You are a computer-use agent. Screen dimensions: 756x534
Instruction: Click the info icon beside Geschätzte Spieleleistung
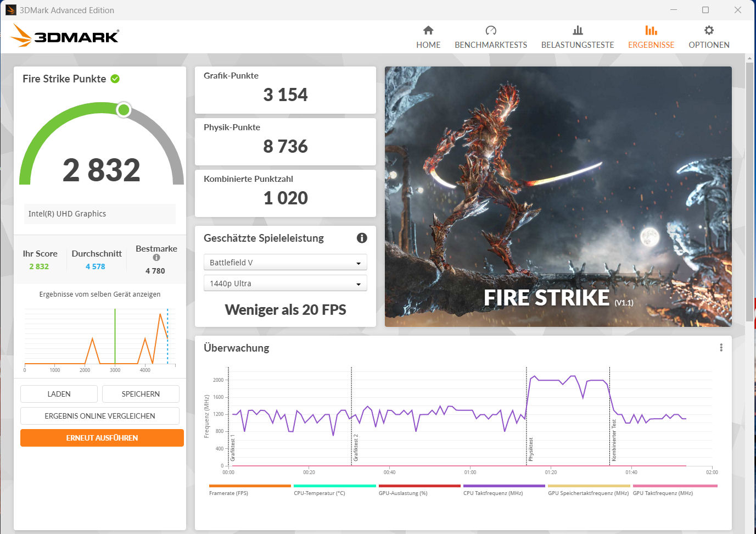click(362, 238)
